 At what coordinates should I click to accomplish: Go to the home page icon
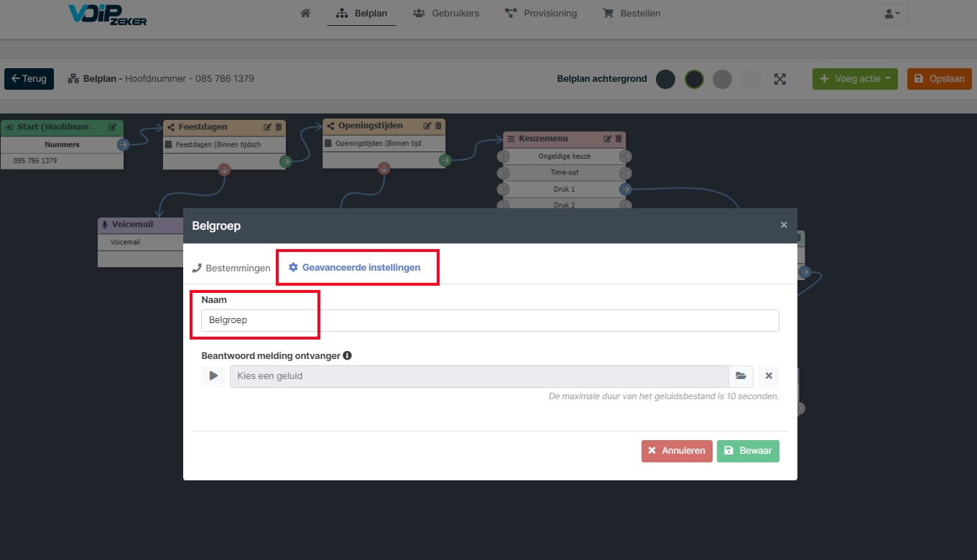305,13
